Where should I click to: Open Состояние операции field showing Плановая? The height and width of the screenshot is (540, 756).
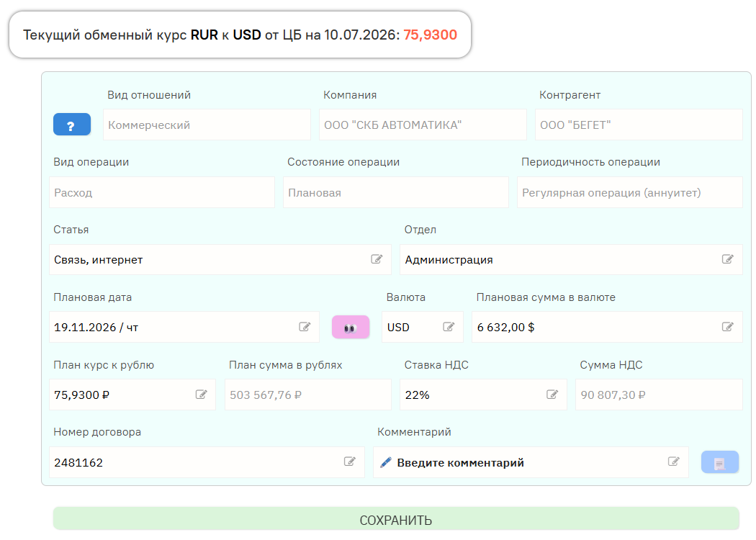click(396, 192)
